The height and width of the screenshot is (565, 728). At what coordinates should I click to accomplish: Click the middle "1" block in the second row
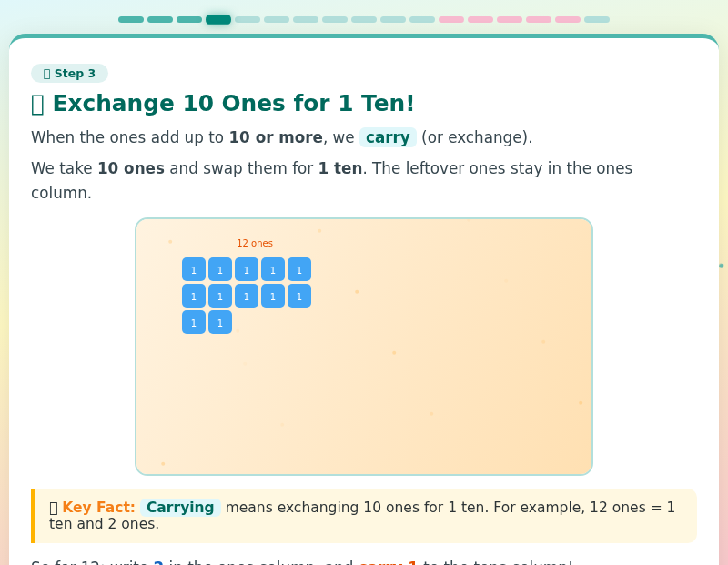click(246, 296)
